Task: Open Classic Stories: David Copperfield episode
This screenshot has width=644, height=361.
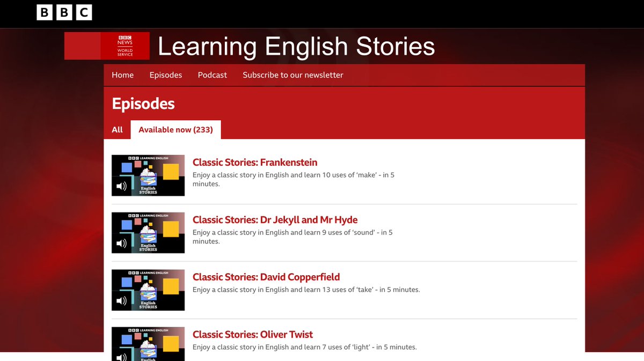Action: 266,277
